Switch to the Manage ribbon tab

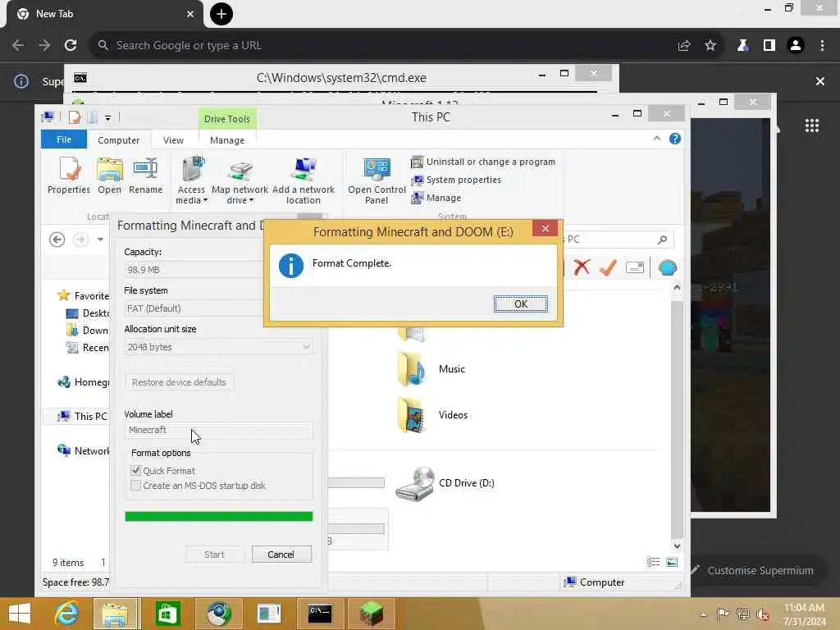click(227, 139)
